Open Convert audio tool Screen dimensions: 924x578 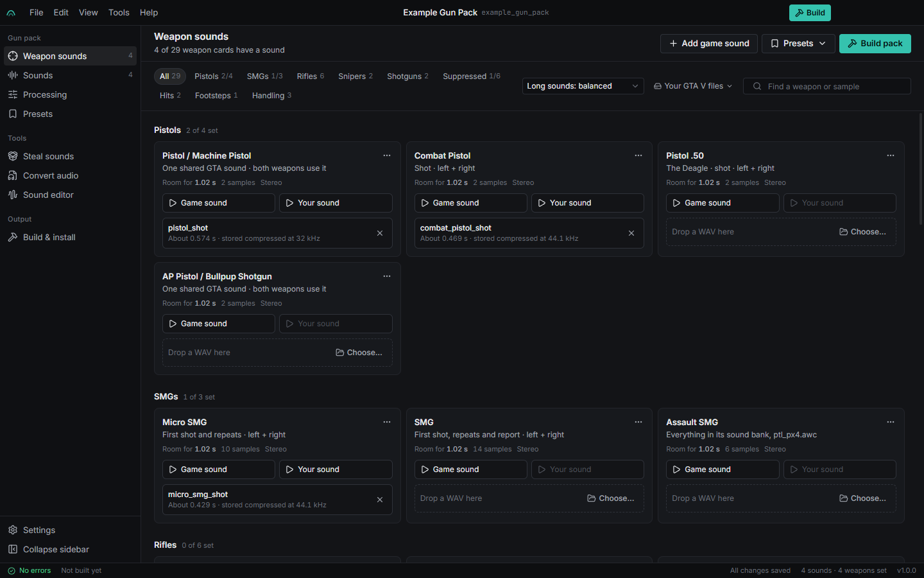coord(69,175)
